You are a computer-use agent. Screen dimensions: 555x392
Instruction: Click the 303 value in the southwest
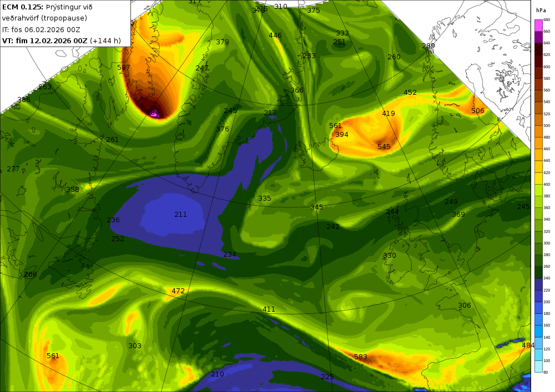pos(135,345)
